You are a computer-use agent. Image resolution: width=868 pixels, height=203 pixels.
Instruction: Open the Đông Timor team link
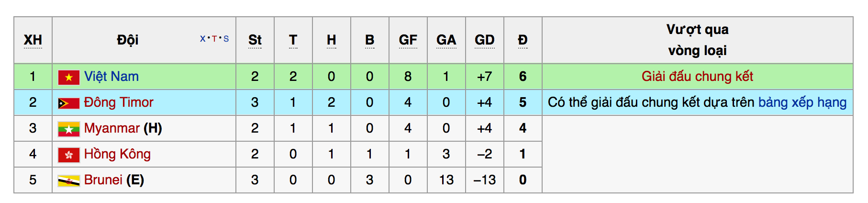tap(119, 102)
